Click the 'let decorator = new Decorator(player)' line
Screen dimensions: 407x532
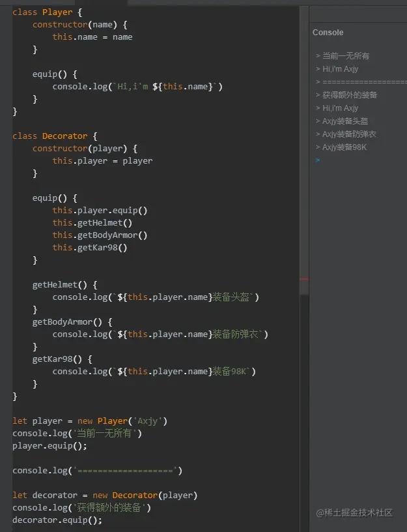click(x=105, y=495)
